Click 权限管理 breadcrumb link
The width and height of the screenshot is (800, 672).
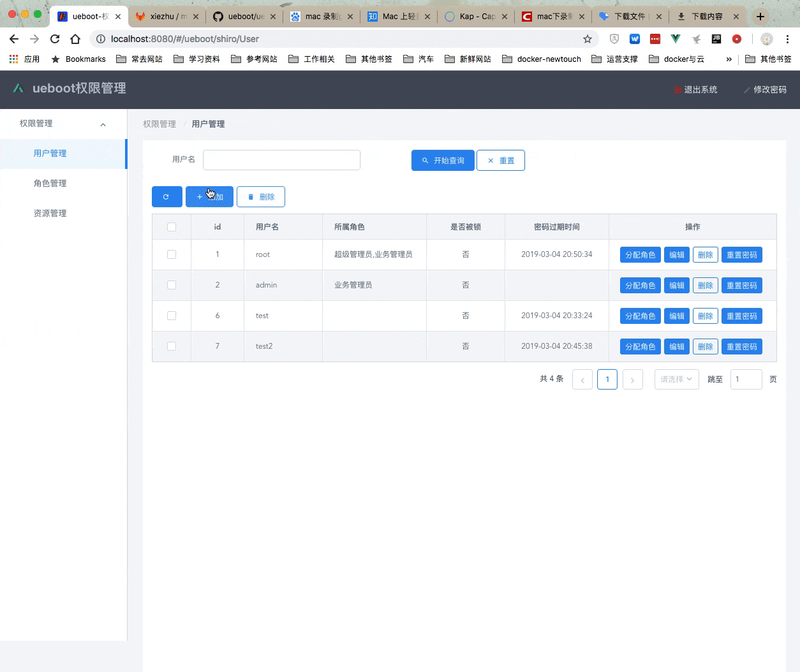tap(159, 124)
